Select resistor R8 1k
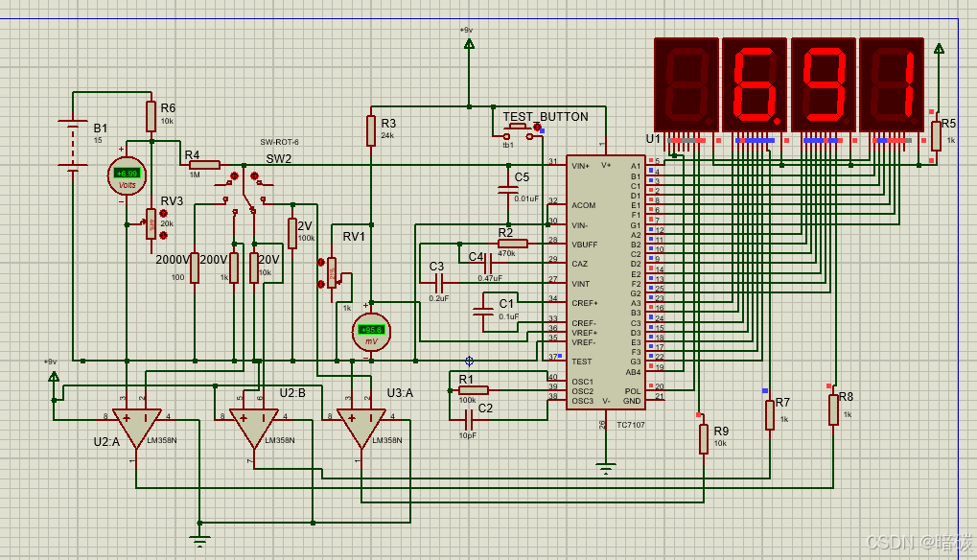Viewport: 977px width, 560px height. (x=833, y=409)
